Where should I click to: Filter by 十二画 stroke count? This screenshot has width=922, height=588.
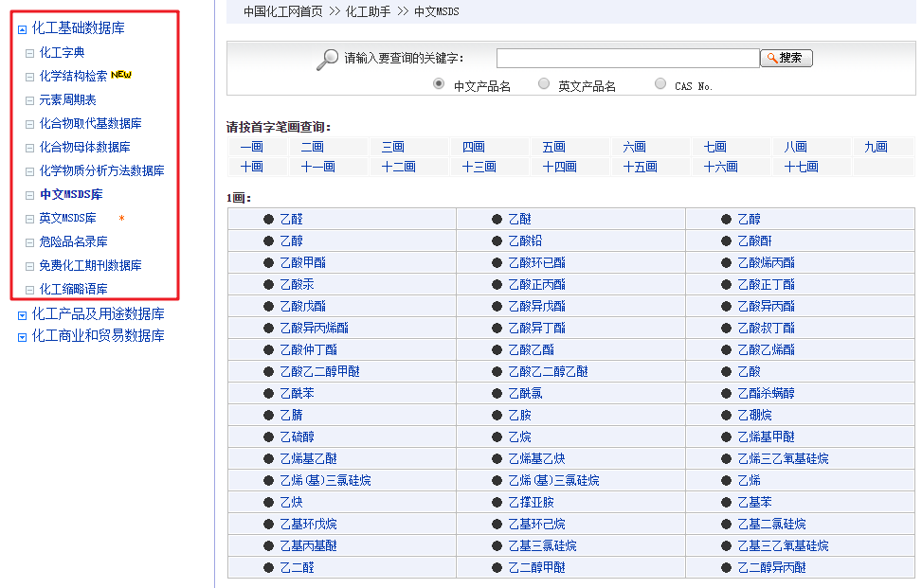tap(399, 167)
